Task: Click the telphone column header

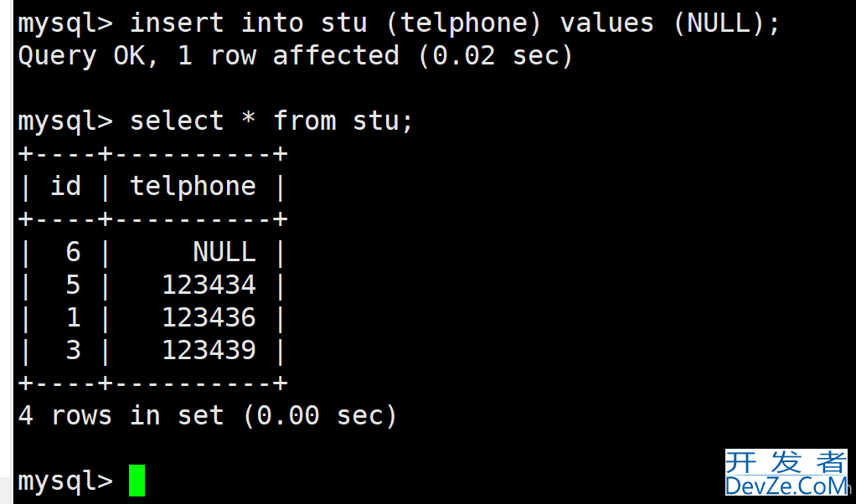Action: coord(193,187)
